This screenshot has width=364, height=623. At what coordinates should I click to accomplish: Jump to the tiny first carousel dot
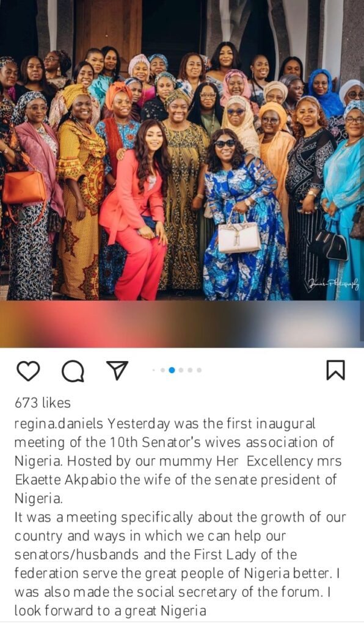point(154,370)
